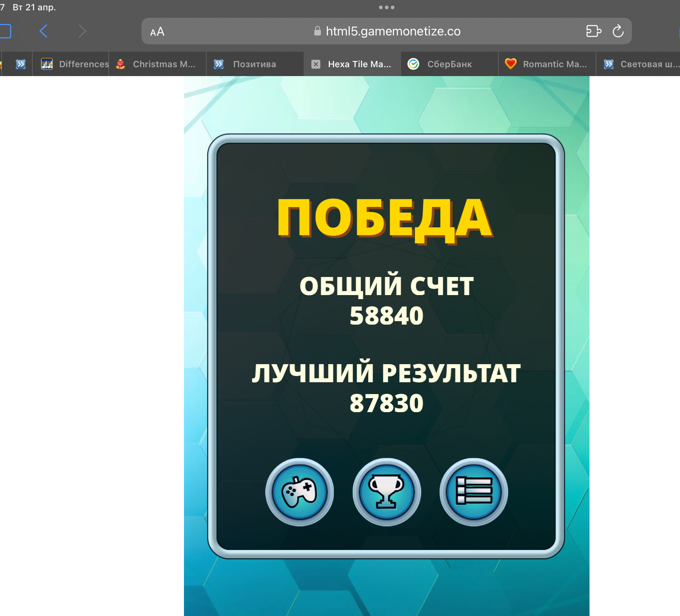Click the forward navigation arrow
The image size is (680, 616).
[x=82, y=31]
